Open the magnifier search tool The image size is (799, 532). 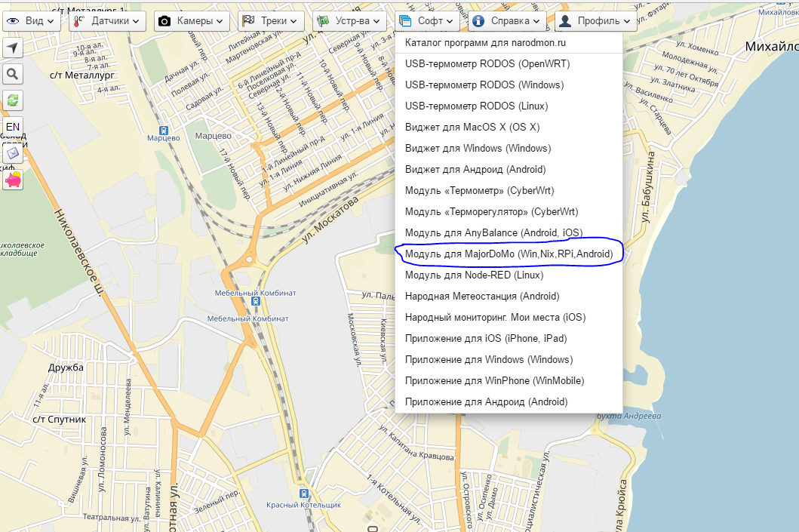[x=13, y=75]
